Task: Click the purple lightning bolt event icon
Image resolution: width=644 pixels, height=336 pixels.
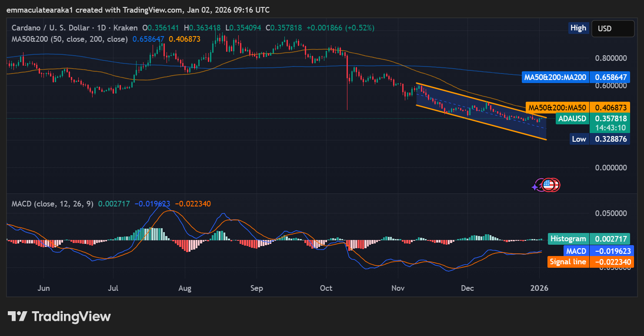Action: click(x=541, y=185)
